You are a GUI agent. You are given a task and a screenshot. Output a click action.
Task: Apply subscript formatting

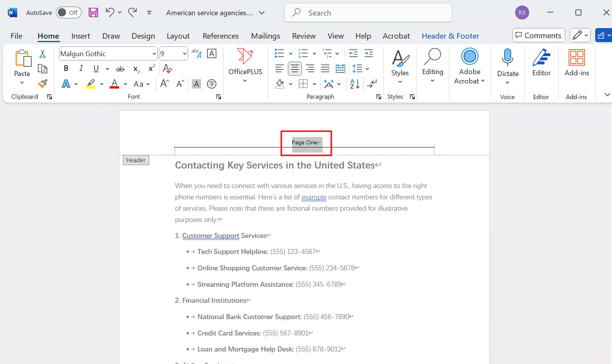pos(136,68)
